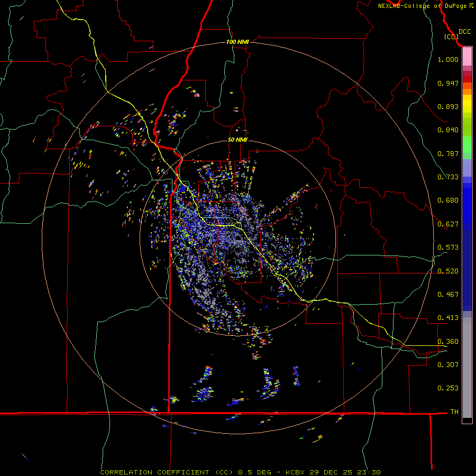Screen dimensions: 476x476
Task: Click the 0.947 legend value
Action: point(448,83)
